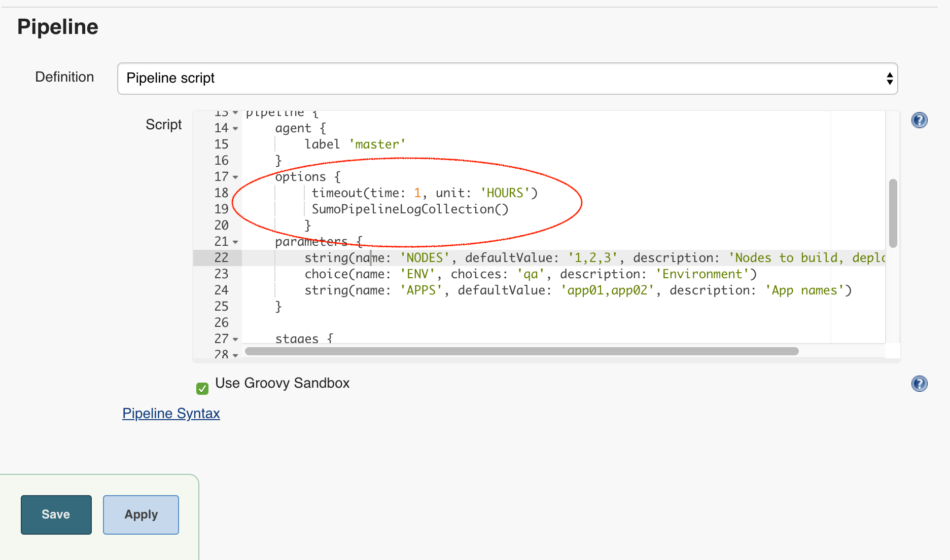Click the editor's vertical scrollbar thumb
The height and width of the screenshot is (560, 950).
pyautogui.click(x=893, y=213)
